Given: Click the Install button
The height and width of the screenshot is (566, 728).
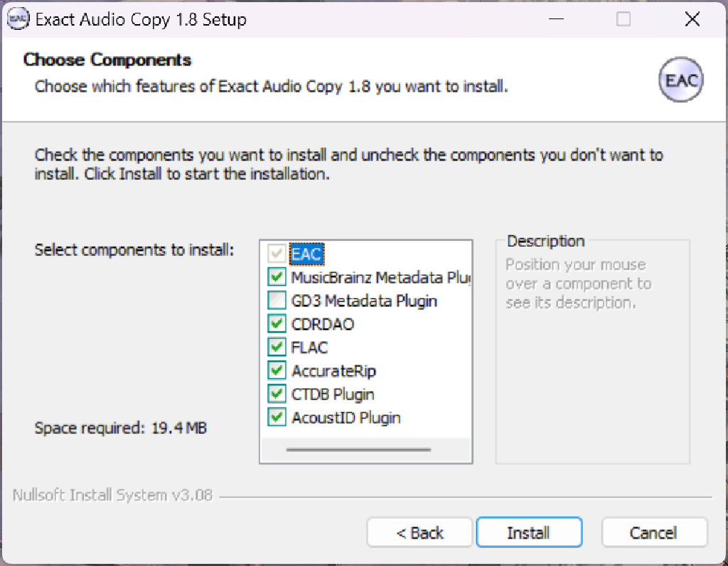Looking at the screenshot, I should [529, 532].
